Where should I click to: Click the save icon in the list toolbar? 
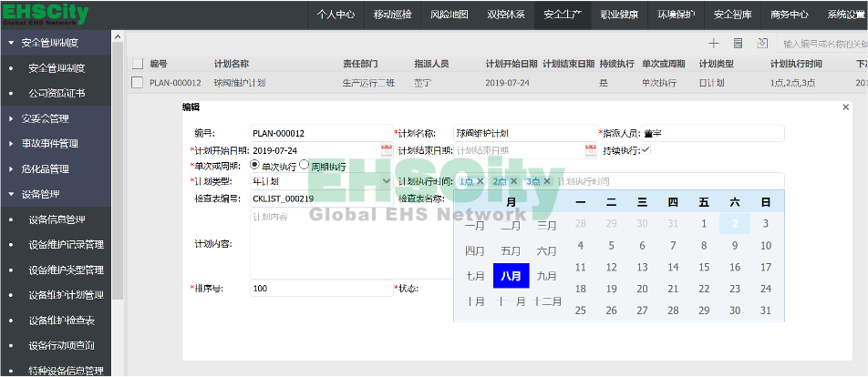(738, 44)
